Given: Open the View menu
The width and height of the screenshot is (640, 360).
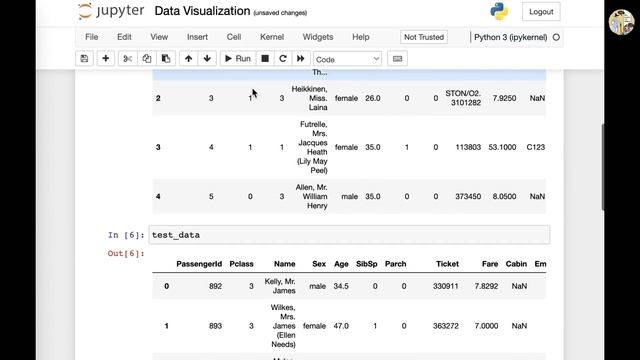Looking at the screenshot, I should coord(159,37).
